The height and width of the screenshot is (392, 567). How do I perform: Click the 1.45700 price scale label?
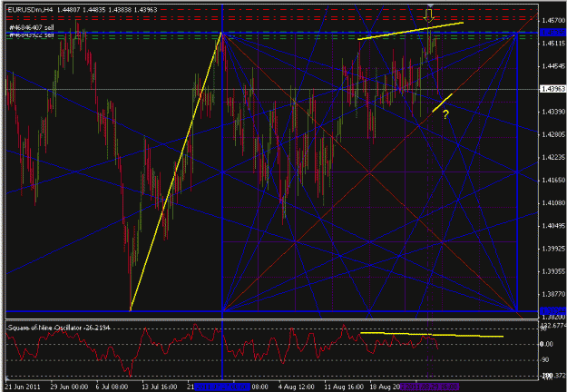pos(553,21)
